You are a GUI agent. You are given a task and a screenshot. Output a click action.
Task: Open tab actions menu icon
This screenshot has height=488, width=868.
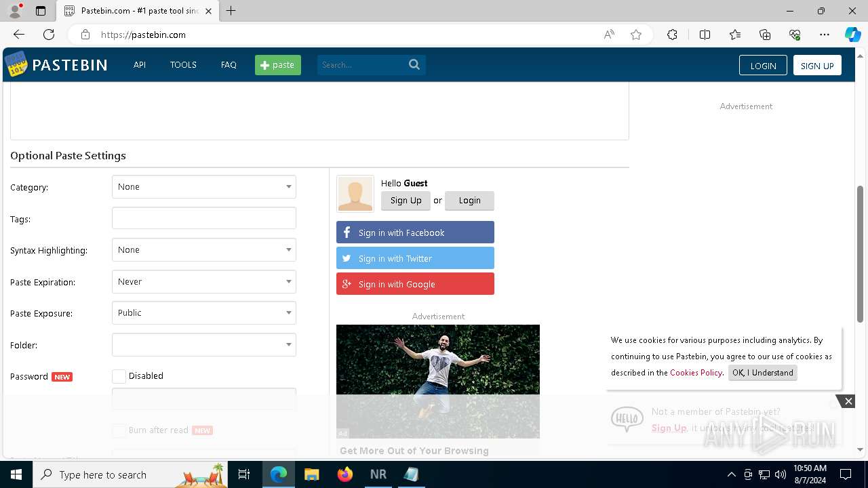pyautogui.click(x=41, y=11)
